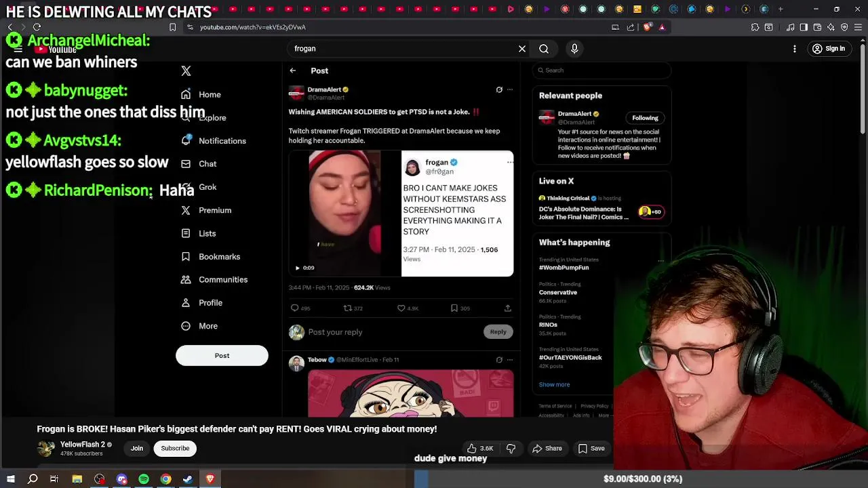The image size is (868, 488).
Task: Click Show more under What's happening
Action: tap(554, 384)
